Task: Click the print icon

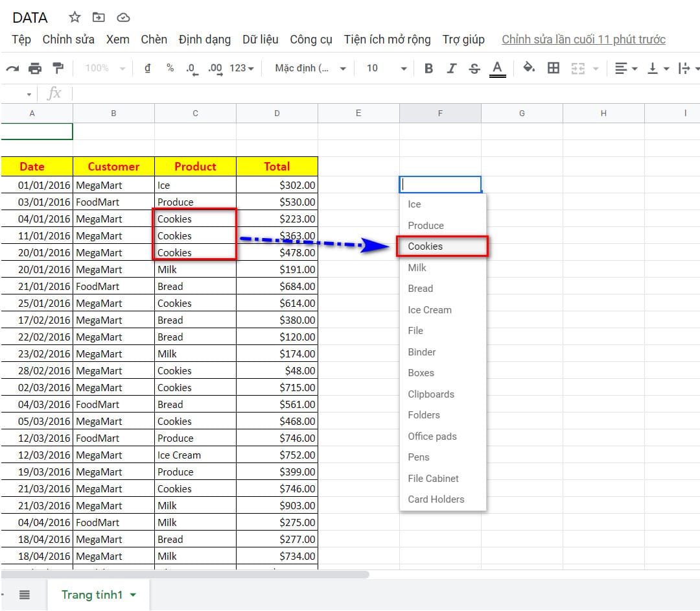Action: (35, 68)
